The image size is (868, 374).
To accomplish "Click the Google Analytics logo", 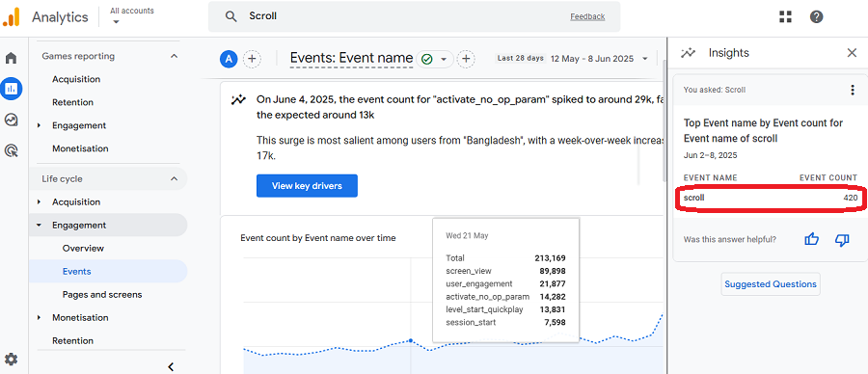I will [x=11, y=16].
